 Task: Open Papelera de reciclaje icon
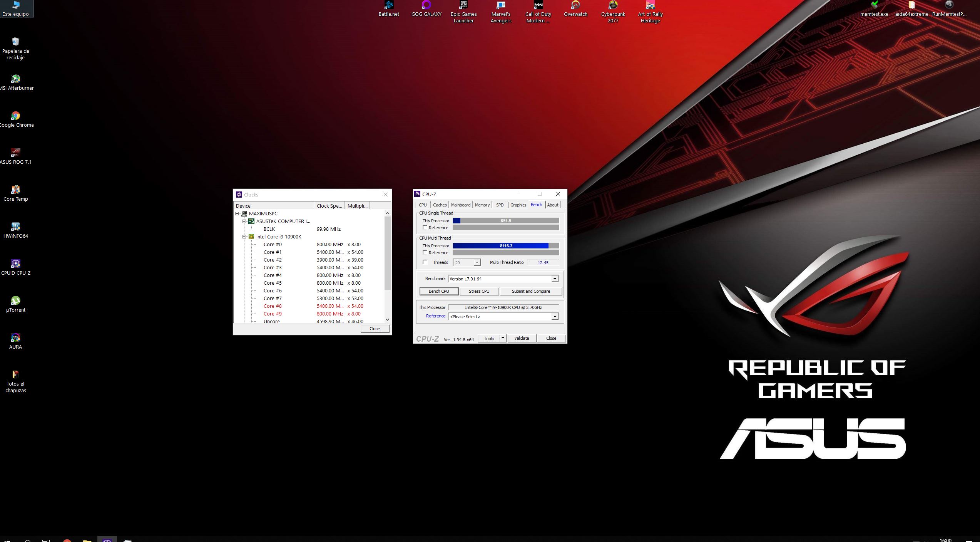[x=15, y=49]
